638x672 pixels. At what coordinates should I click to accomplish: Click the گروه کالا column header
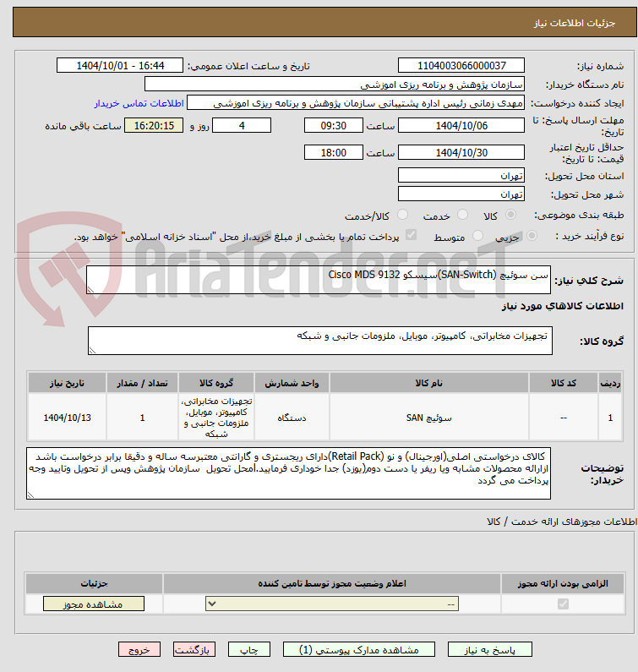[x=216, y=383]
